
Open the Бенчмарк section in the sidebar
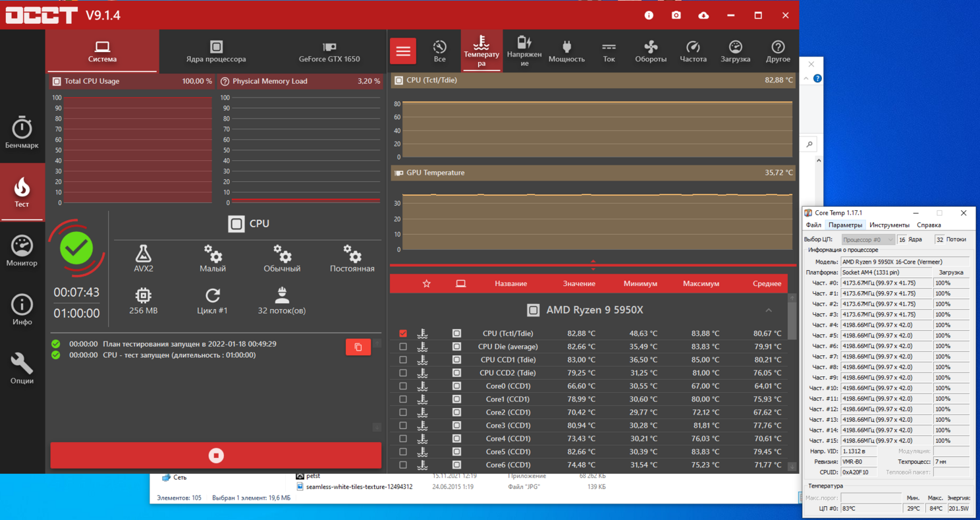point(22,132)
